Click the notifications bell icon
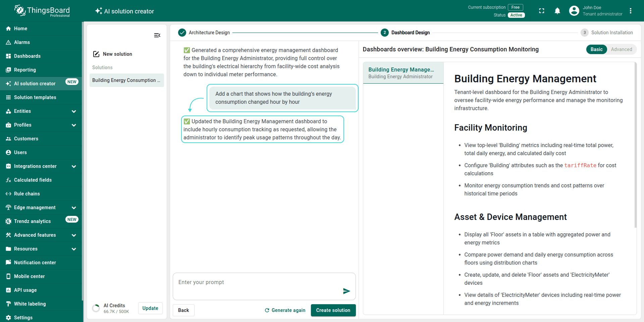Image resolution: width=644 pixels, height=322 pixels. (x=557, y=11)
